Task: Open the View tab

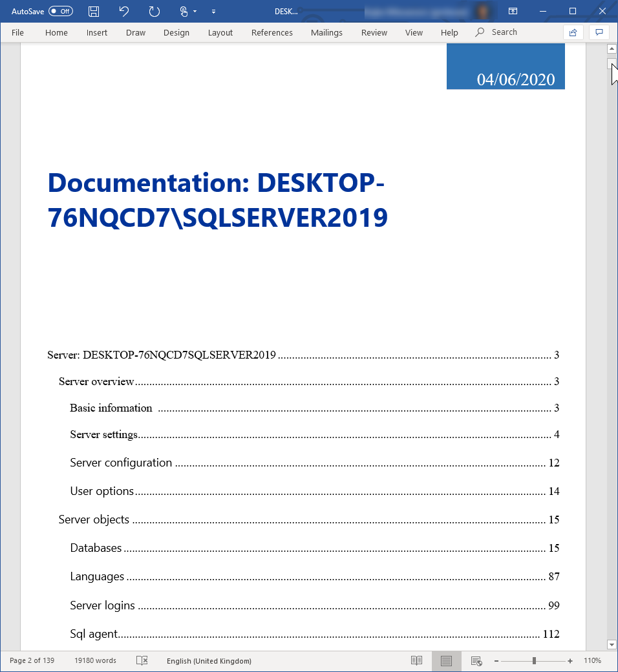Action: click(414, 32)
